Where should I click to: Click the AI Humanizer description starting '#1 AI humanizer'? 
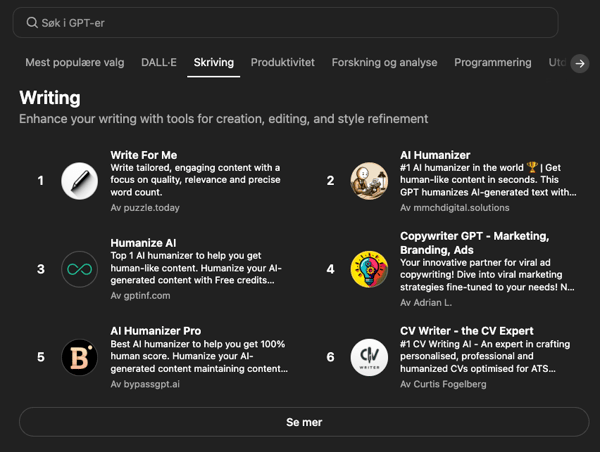tap(488, 180)
